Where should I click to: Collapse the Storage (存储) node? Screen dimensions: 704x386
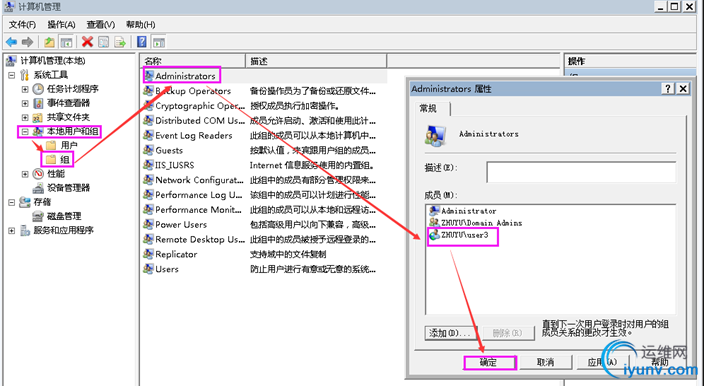[x=12, y=202]
